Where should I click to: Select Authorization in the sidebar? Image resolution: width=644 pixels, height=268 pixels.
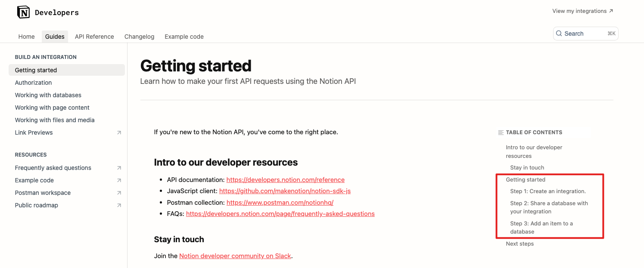pyautogui.click(x=33, y=83)
